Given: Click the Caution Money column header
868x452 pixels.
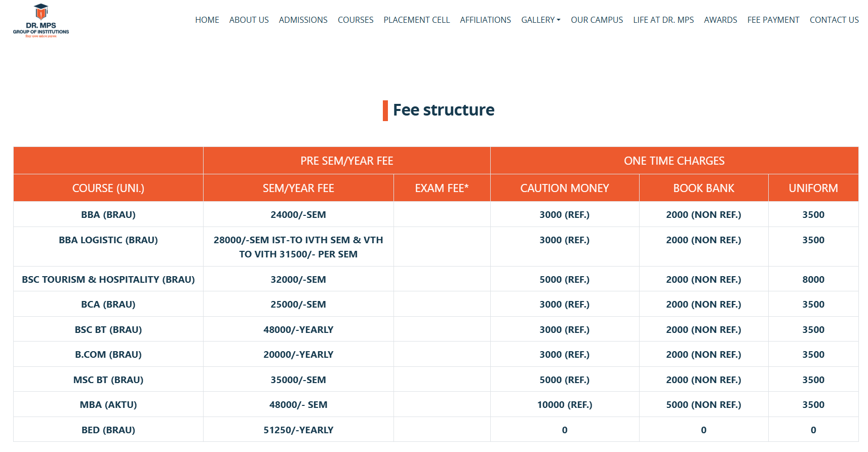Looking at the screenshot, I should (x=564, y=188).
